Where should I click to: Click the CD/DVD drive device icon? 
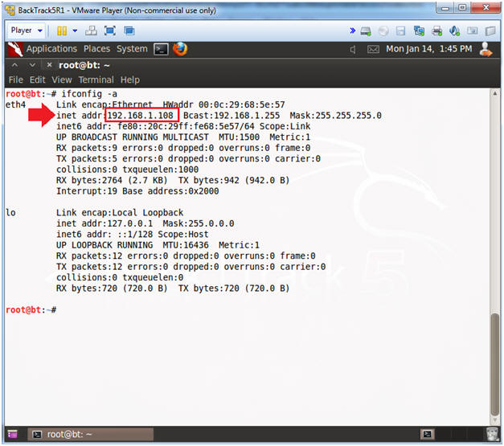click(383, 31)
